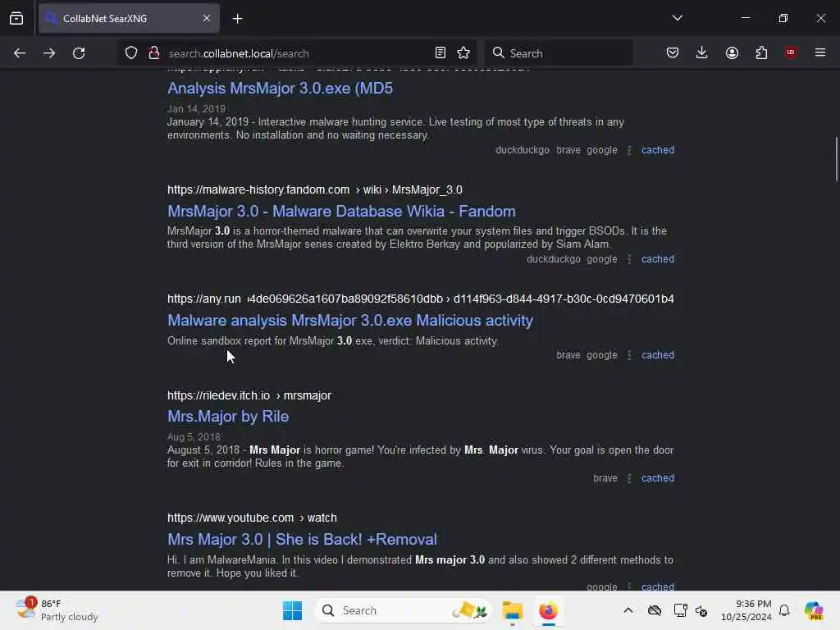Open the weather widget 86°F
This screenshot has height=630, width=840.
click(x=57, y=610)
